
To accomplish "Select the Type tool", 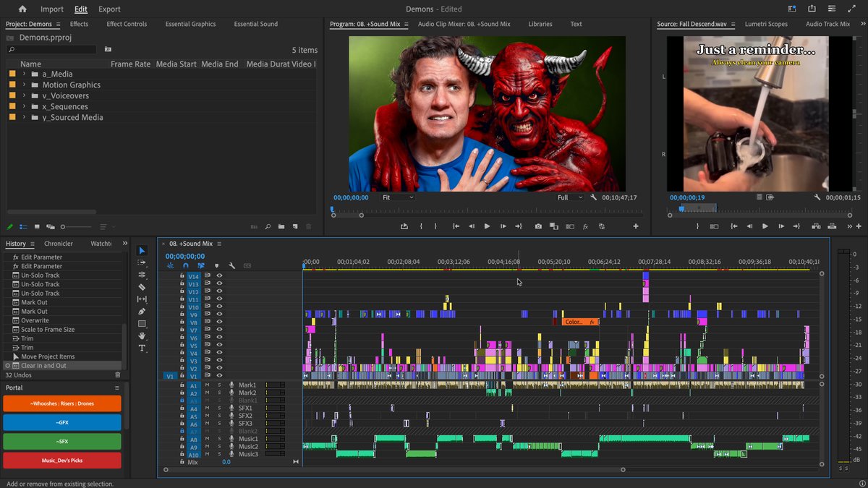I will (x=142, y=348).
